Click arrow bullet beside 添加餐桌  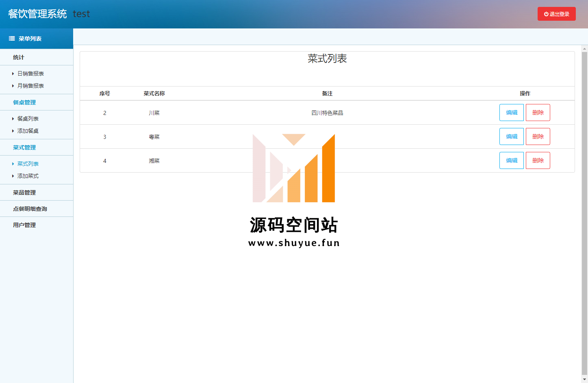[13, 131]
